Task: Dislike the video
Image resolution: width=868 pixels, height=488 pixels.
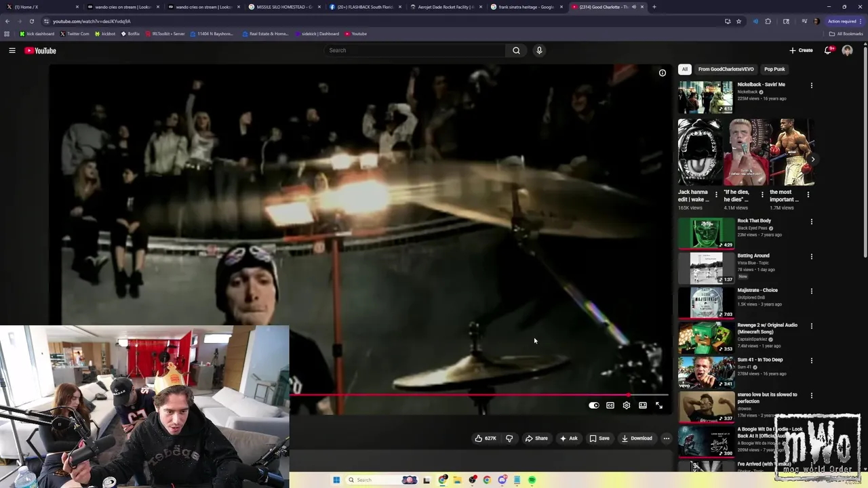Action: (x=509, y=438)
